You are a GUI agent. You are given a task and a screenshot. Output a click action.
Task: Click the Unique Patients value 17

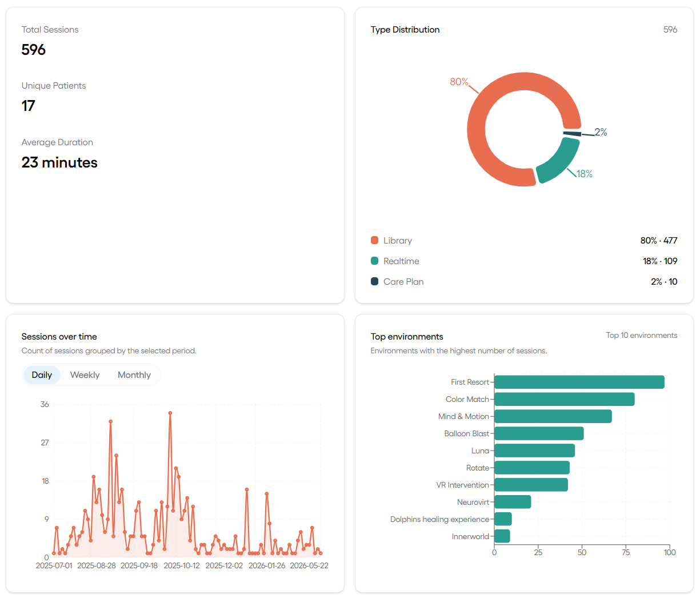[29, 106]
